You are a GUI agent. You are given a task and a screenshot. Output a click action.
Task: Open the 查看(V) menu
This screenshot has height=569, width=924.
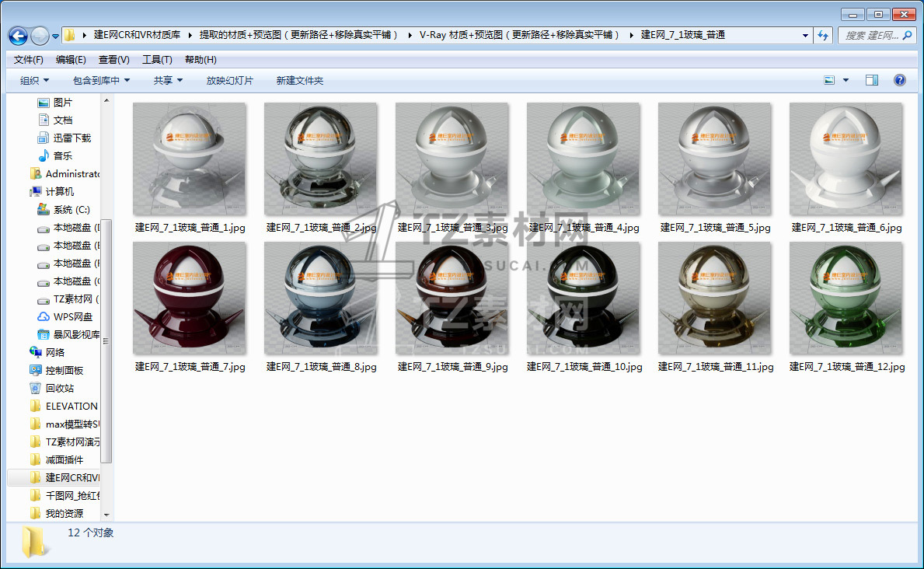(x=113, y=60)
